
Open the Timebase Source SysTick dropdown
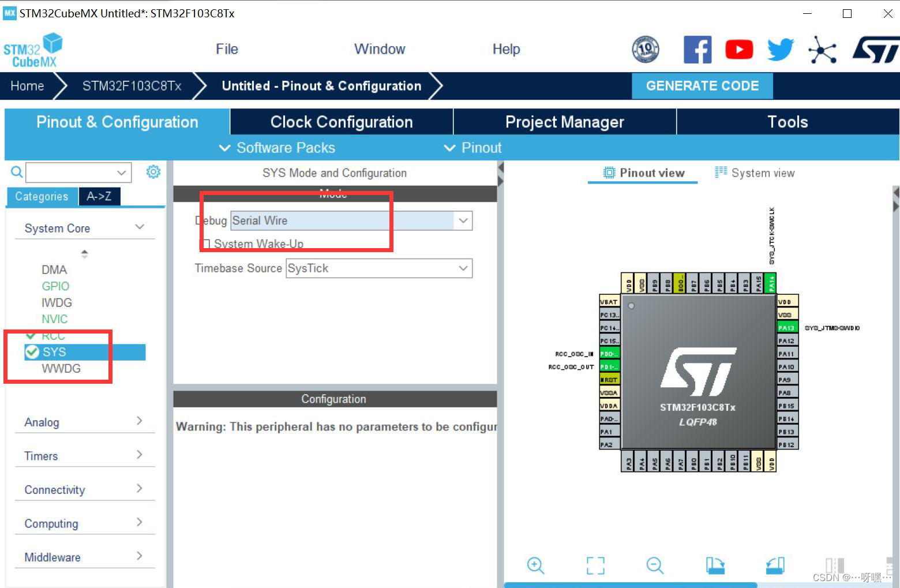point(379,268)
